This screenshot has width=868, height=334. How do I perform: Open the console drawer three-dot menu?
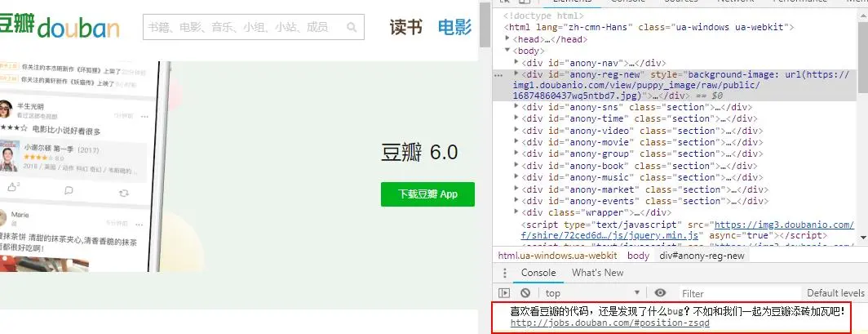(x=504, y=273)
